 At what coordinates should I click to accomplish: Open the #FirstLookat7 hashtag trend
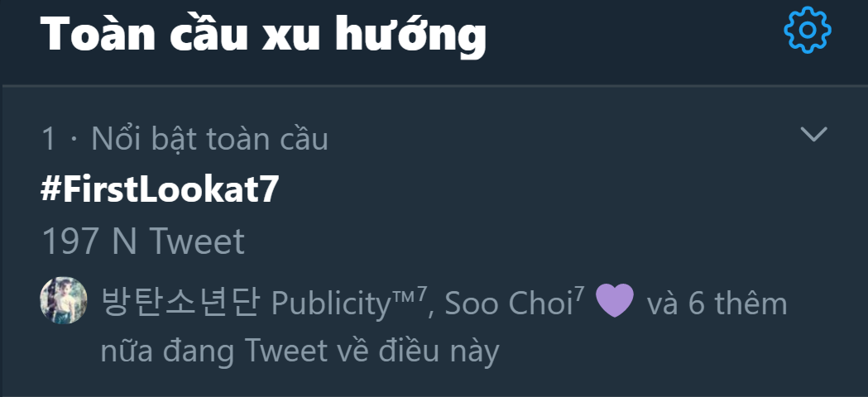[x=160, y=190]
